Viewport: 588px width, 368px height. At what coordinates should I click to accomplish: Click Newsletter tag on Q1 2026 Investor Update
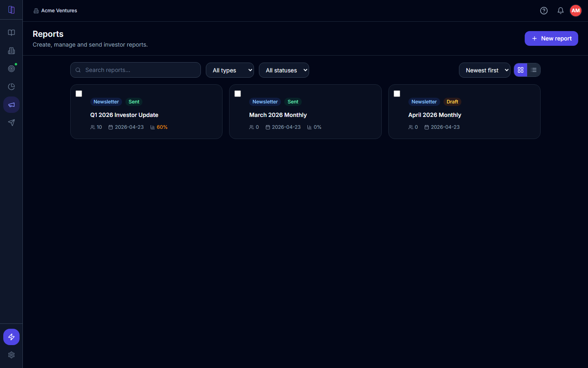click(106, 102)
